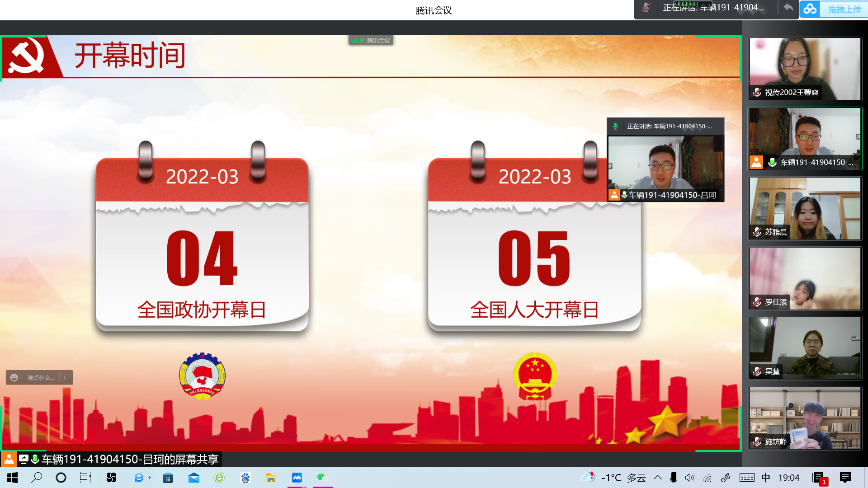Open the 360 browser from the taskbar

220,478
